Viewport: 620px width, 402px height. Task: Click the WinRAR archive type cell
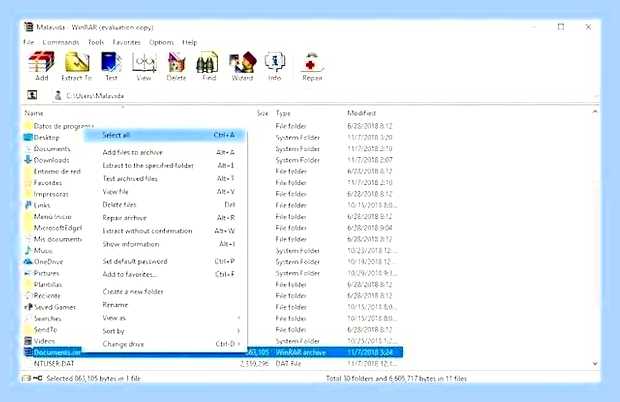coord(301,352)
